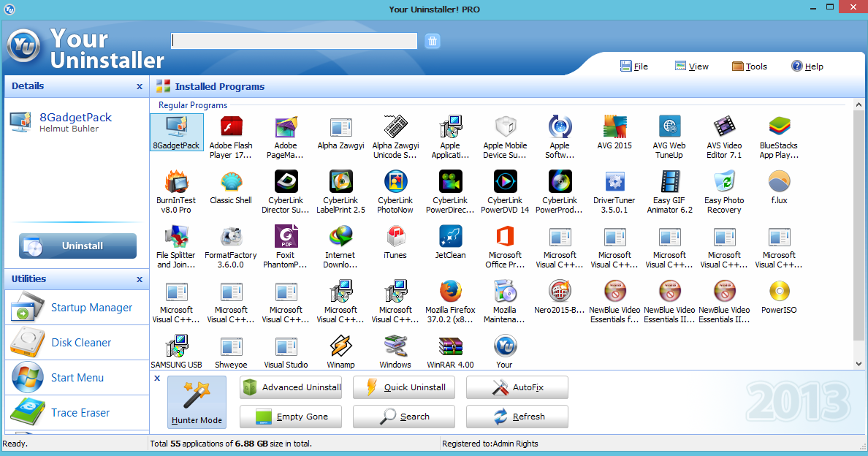
Task: Select Easy GIF Animator 6.2 icon
Action: coord(669,182)
